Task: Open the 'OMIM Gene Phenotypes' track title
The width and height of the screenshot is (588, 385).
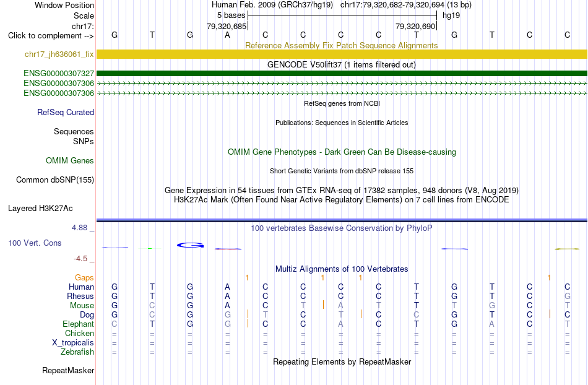Action: (342, 152)
